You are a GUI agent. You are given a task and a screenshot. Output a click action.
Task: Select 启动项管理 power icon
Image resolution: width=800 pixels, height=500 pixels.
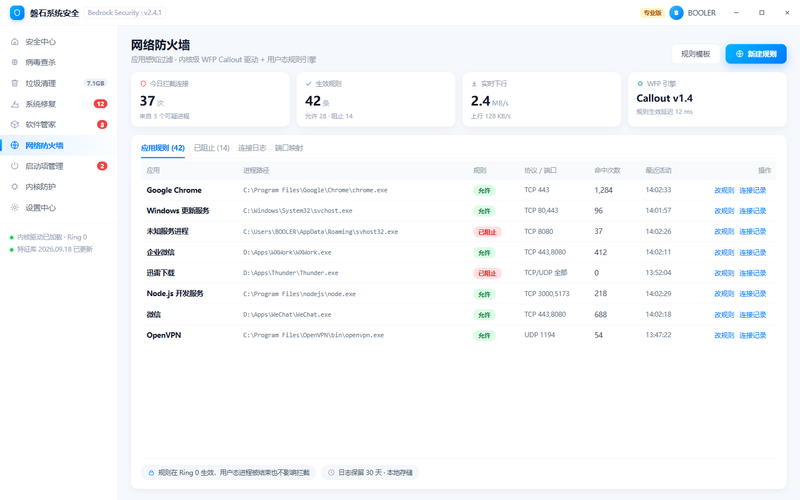coord(15,166)
